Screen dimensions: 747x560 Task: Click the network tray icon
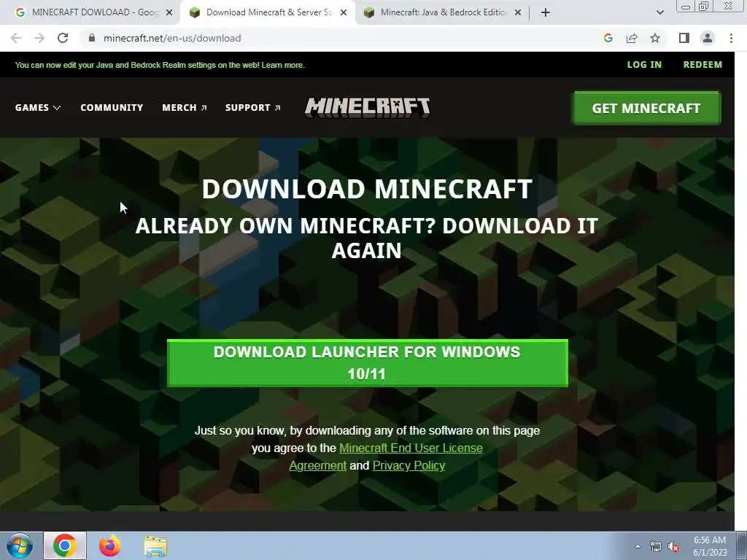pyautogui.click(x=656, y=547)
